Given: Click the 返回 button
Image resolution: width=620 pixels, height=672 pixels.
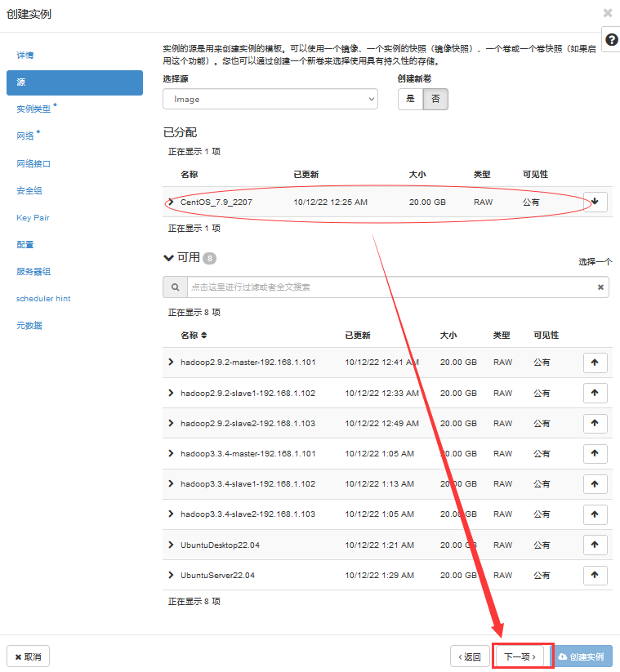Looking at the screenshot, I should click(x=470, y=656).
